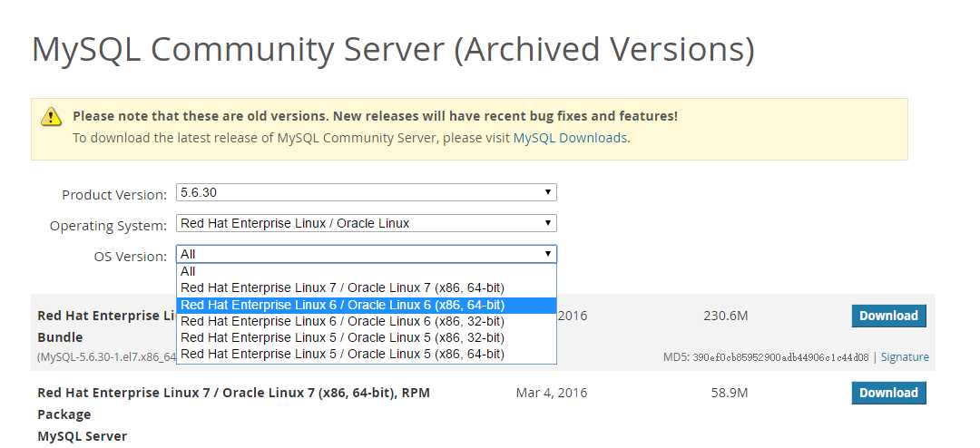
Task: Follow the MySQL Downloads link
Action: pos(569,138)
